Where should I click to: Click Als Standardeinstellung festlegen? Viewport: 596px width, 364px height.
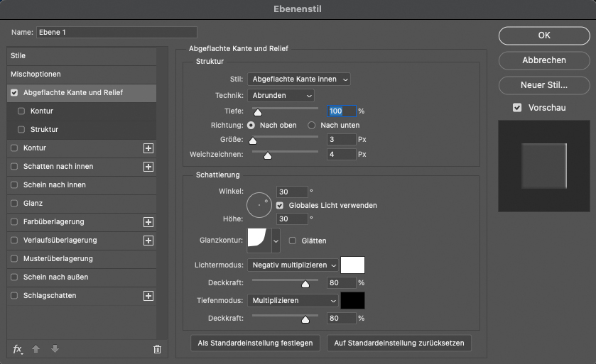[x=255, y=343]
